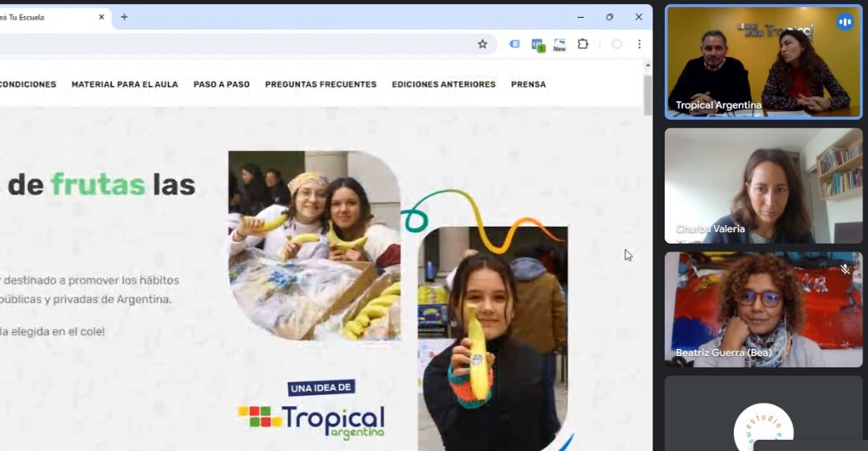The height and width of the screenshot is (451, 868).
Task: Click the 'New' labeled extension icon
Action: (x=559, y=45)
